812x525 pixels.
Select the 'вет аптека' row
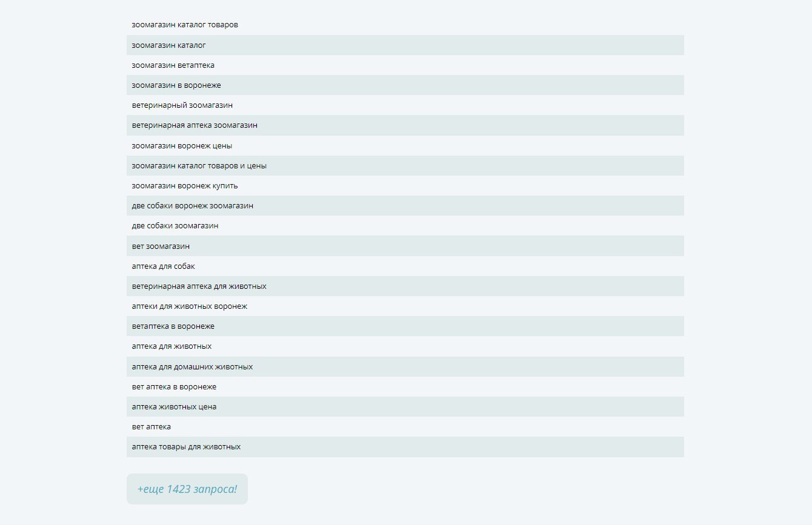click(x=405, y=426)
